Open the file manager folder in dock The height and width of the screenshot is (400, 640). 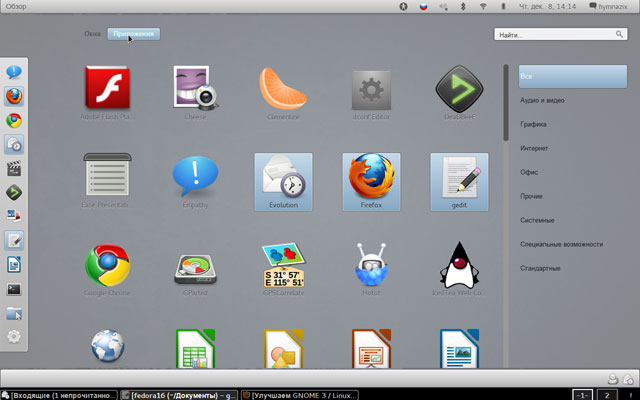(x=14, y=313)
